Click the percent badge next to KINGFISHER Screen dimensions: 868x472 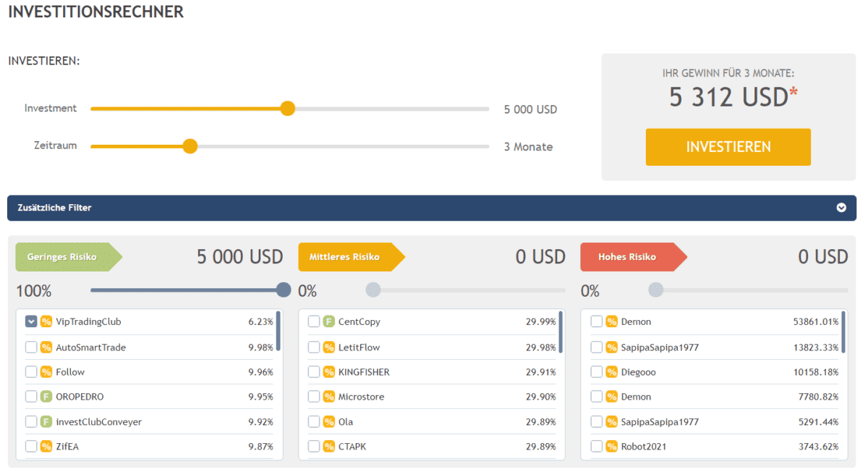pos(327,371)
